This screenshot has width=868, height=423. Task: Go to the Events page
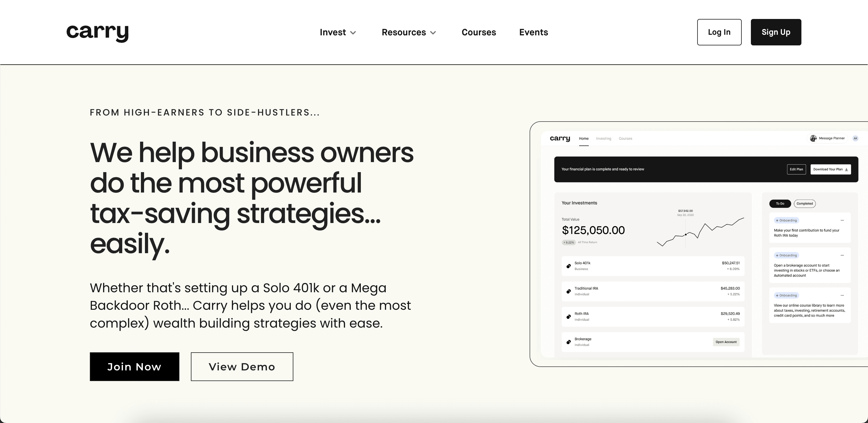[x=533, y=32]
